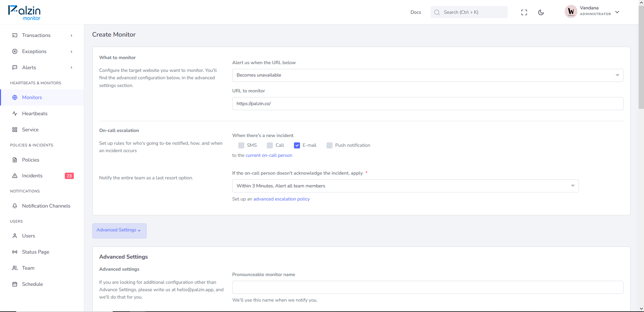644x312 pixels.
Task: Click the Vandana user avatar
Action: point(571,12)
